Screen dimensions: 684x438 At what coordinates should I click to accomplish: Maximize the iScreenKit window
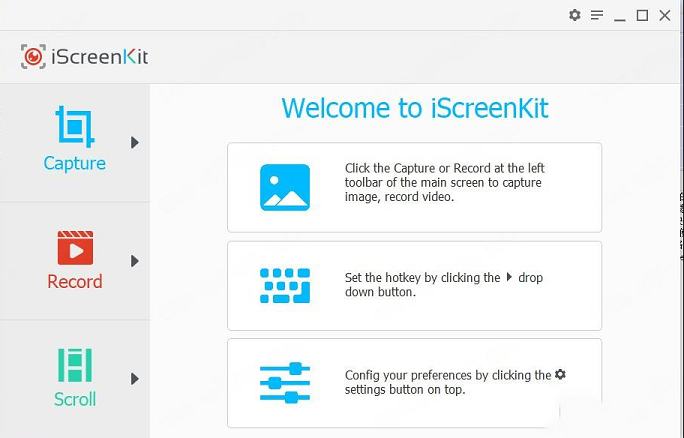pos(642,15)
